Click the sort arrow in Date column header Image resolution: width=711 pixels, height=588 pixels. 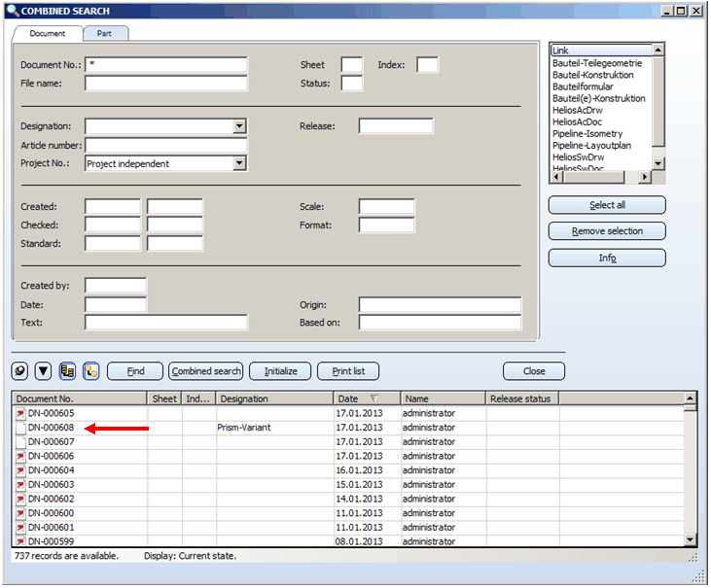point(374,398)
